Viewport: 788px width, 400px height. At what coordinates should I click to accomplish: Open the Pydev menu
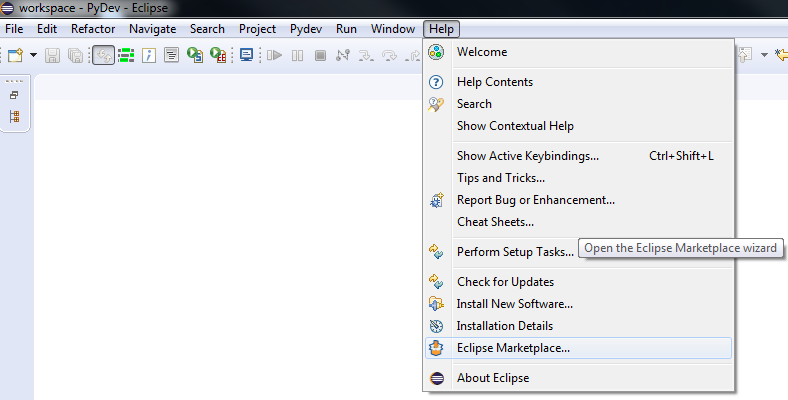(306, 29)
